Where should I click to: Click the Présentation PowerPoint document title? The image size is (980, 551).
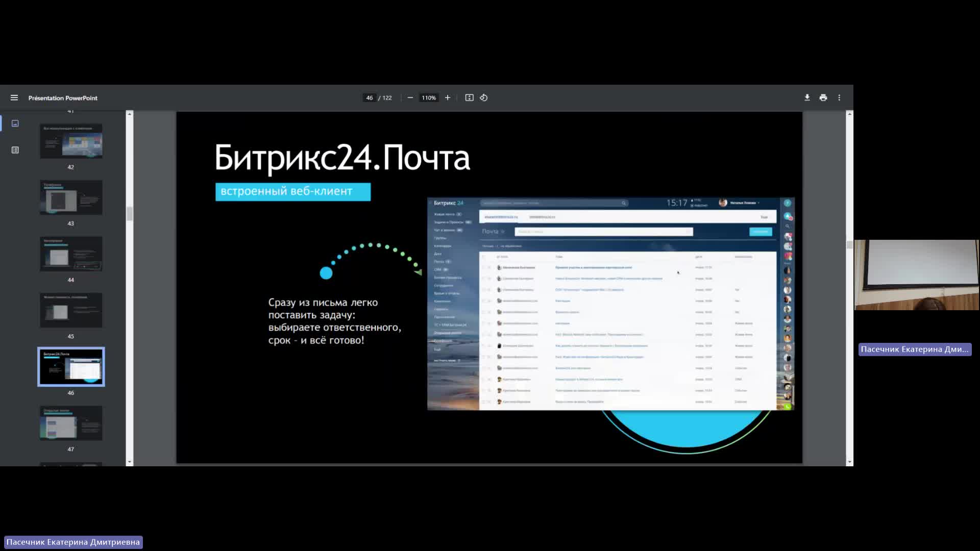coord(63,98)
